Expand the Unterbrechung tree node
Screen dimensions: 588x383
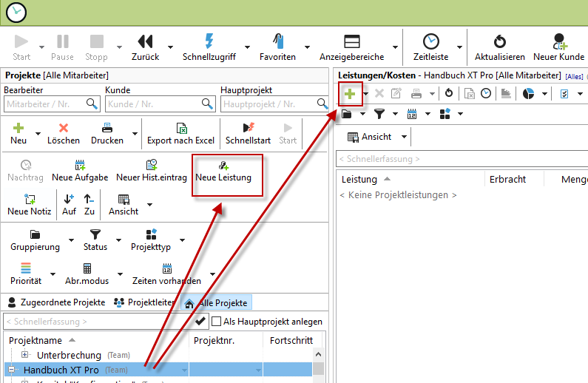pyautogui.click(x=26, y=356)
